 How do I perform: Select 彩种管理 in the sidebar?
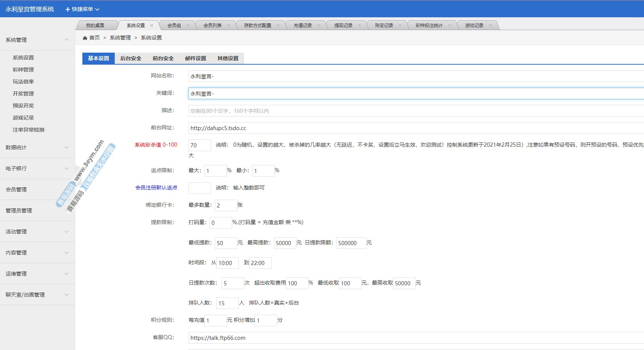tap(23, 70)
